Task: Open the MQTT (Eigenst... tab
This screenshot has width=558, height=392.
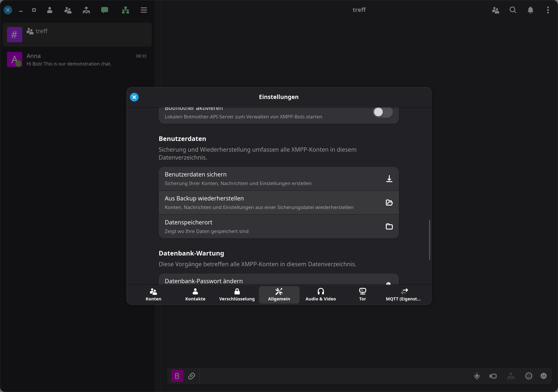Action: [x=403, y=295]
